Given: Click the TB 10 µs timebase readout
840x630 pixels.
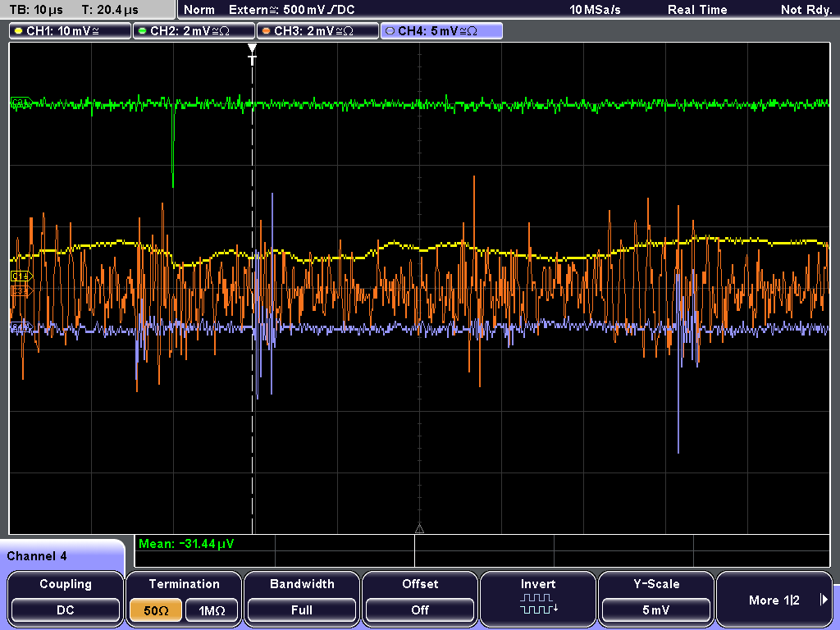Looking at the screenshot, I should coord(36,10).
